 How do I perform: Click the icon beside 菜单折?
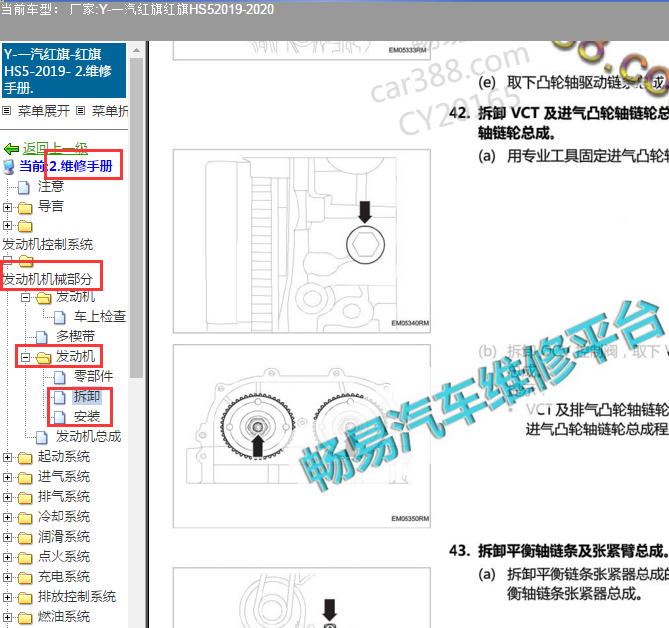coord(80,111)
